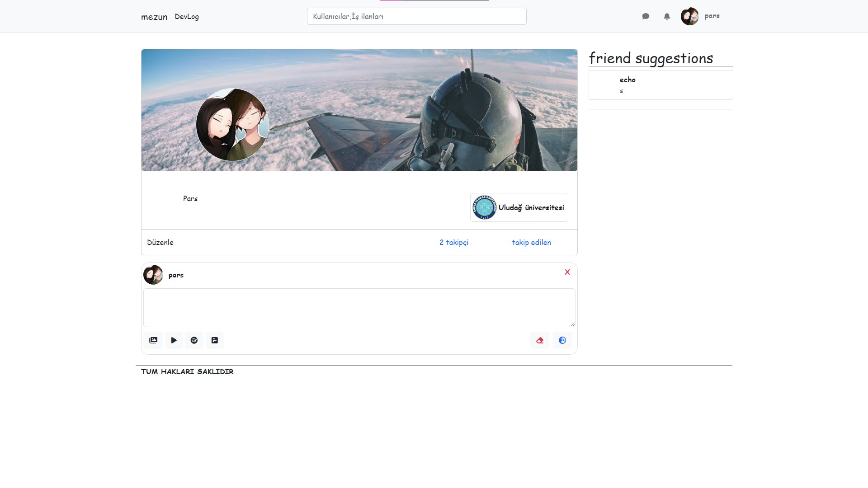The width and height of the screenshot is (868, 488).
Task: Click Düzenle to edit the profile
Action: (160, 242)
